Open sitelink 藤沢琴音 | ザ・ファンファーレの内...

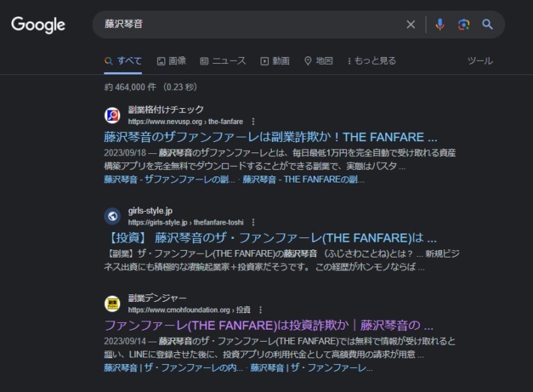tap(173, 368)
